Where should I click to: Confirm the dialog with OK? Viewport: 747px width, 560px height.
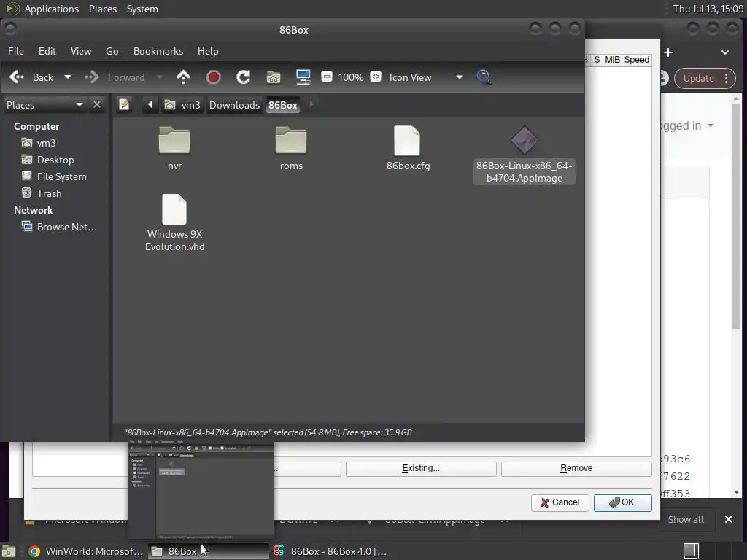click(623, 503)
